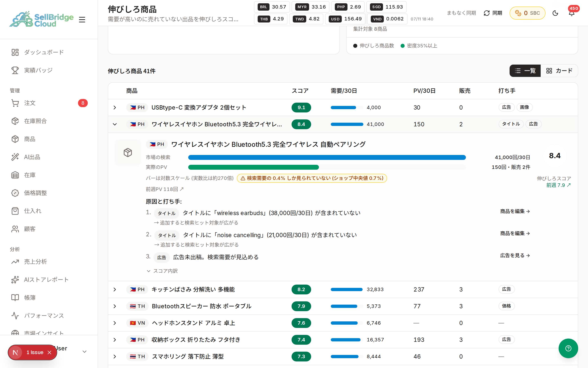Click orders count badge 8
This screenshot has height=368, width=588.
pyautogui.click(x=83, y=103)
